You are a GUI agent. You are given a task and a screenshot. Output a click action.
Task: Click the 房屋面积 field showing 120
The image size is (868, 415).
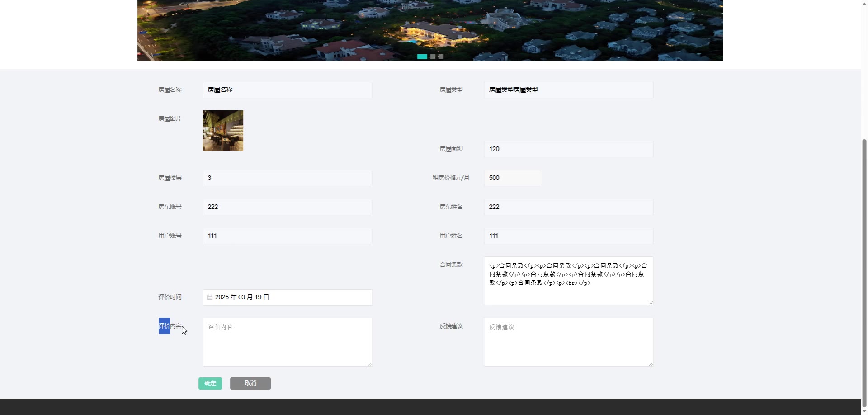pos(568,149)
